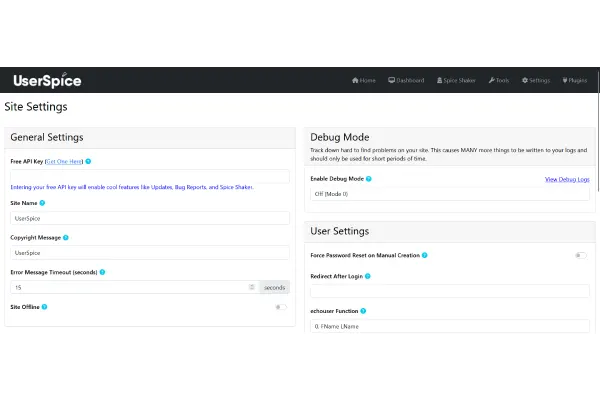
Task: Click the Enable Debug Mode help icon
Action: point(369,179)
